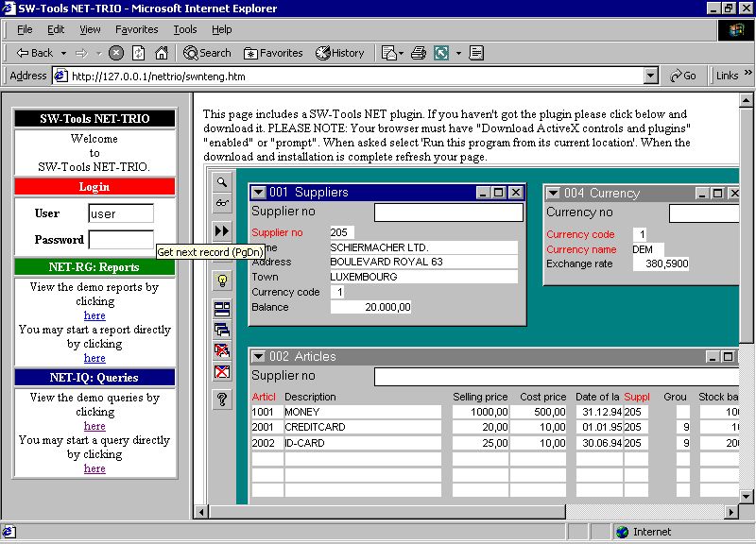Open the Favorites menu
The width and height of the screenshot is (756, 544).
click(x=137, y=30)
